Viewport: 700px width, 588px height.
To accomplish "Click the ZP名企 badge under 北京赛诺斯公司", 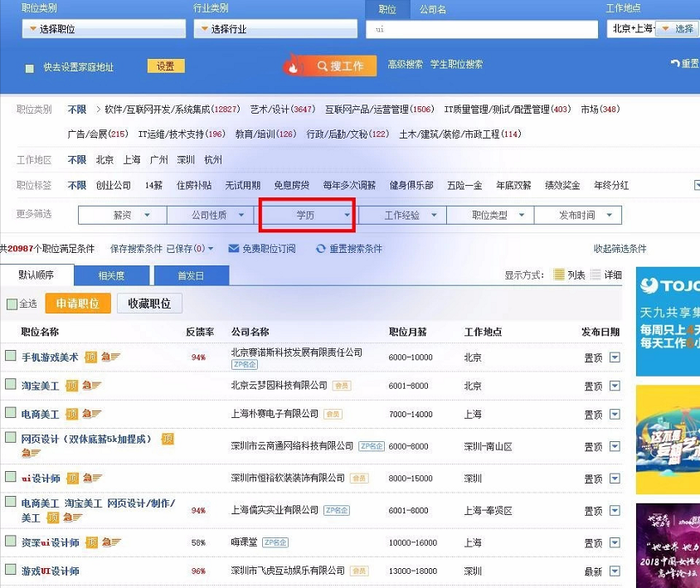I will pos(245,367).
